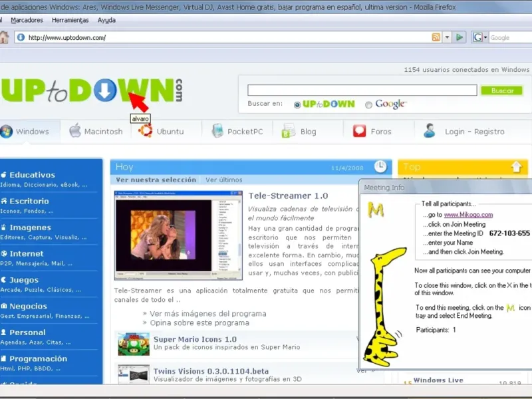Open the Escritorio category
This screenshot has width=532, height=399.
coord(29,201)
